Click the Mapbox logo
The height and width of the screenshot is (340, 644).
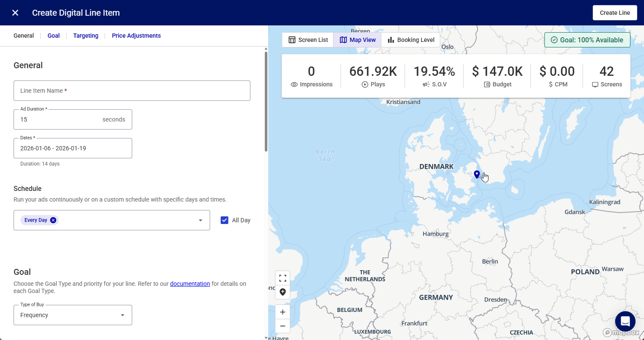(621, 333)
